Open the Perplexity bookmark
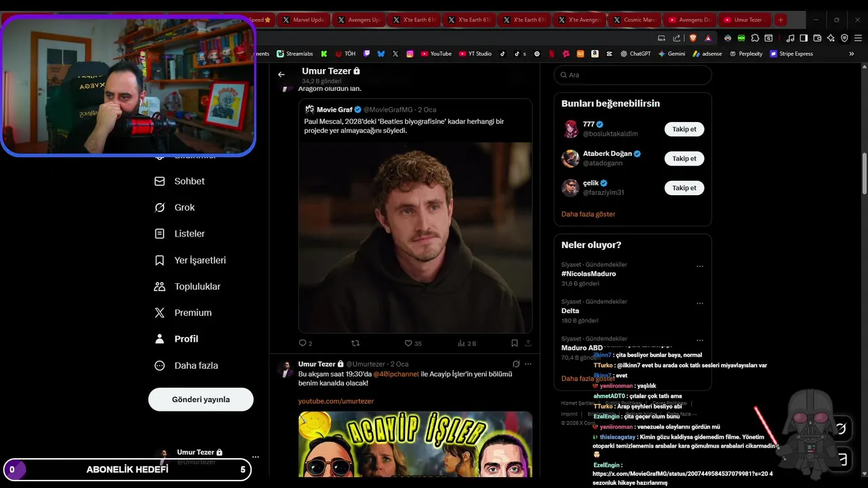Screen dimensions: 868x488 (746, 54)
